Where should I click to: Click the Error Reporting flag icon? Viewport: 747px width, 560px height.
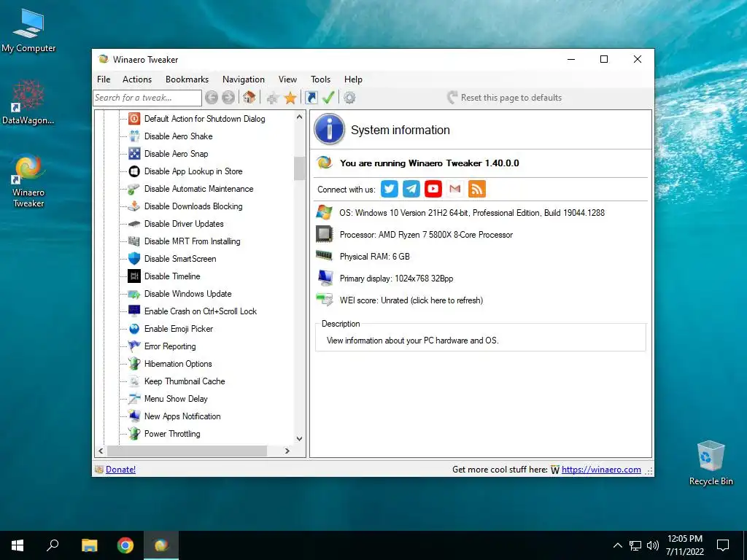tap(134, 346)
